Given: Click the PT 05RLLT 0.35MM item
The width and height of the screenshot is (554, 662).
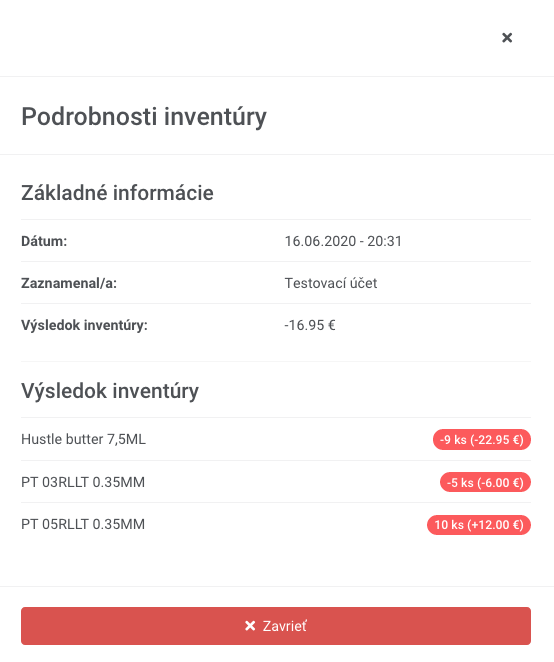Looking at the screenshot, I should 83,524.
